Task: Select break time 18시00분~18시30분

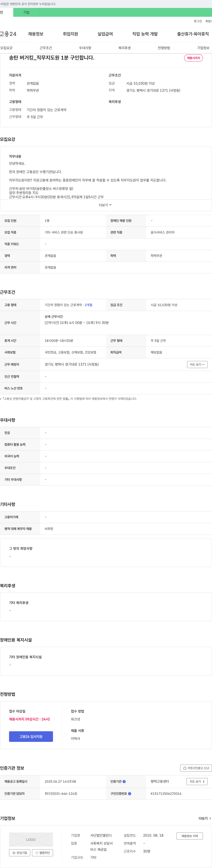Action: (x=59, y=341)
